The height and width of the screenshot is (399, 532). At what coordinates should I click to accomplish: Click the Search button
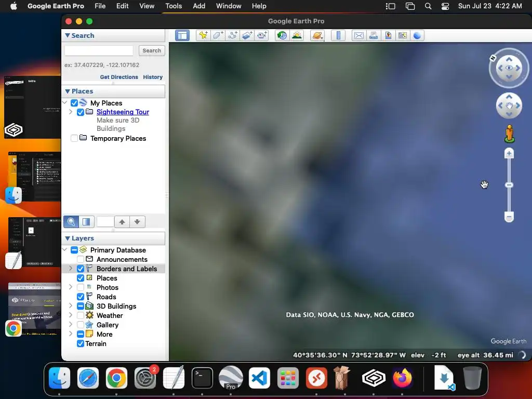[x=152, y=50]
